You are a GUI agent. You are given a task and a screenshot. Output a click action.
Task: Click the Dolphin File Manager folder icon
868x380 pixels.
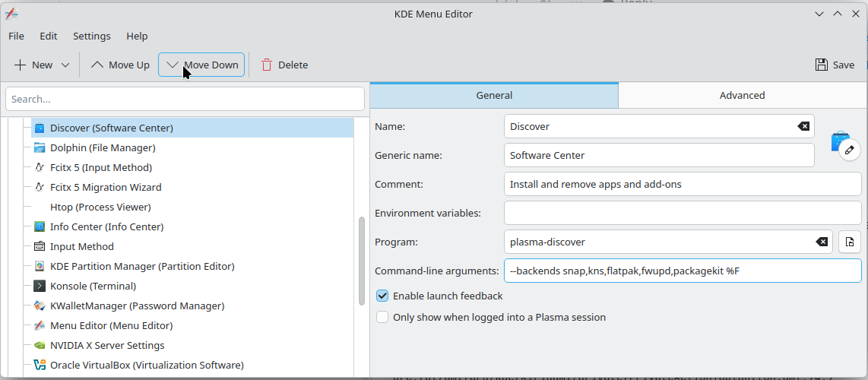40,147
